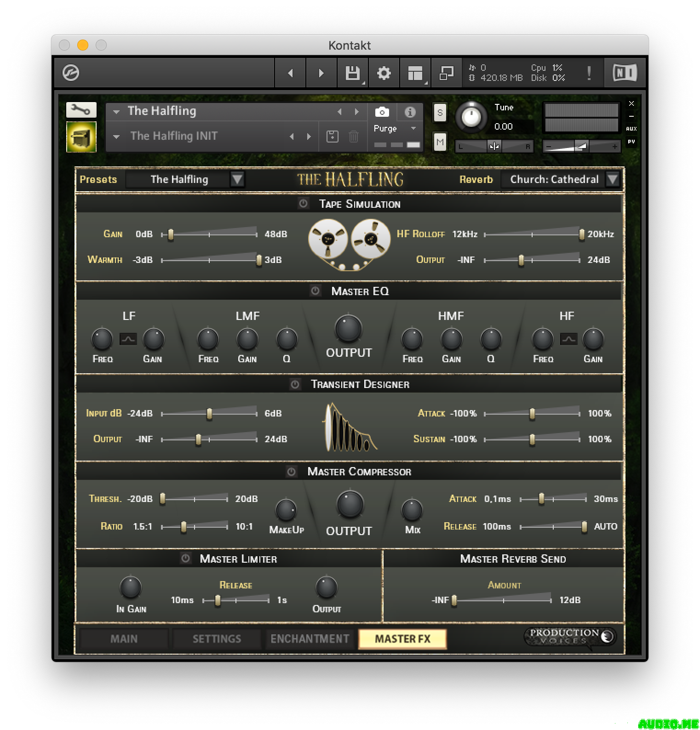Click the save floppy disk icon
700x730 pixels.
tap(352, 73)
